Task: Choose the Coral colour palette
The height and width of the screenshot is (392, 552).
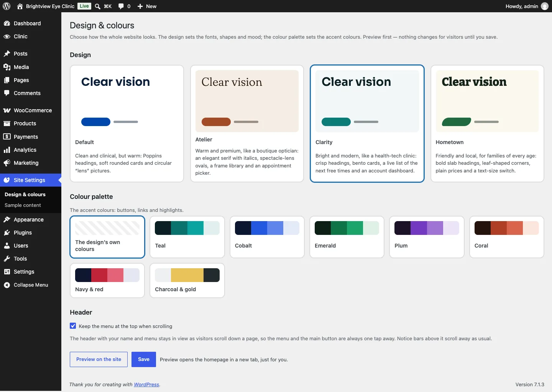Action: (x=507, y=237)
